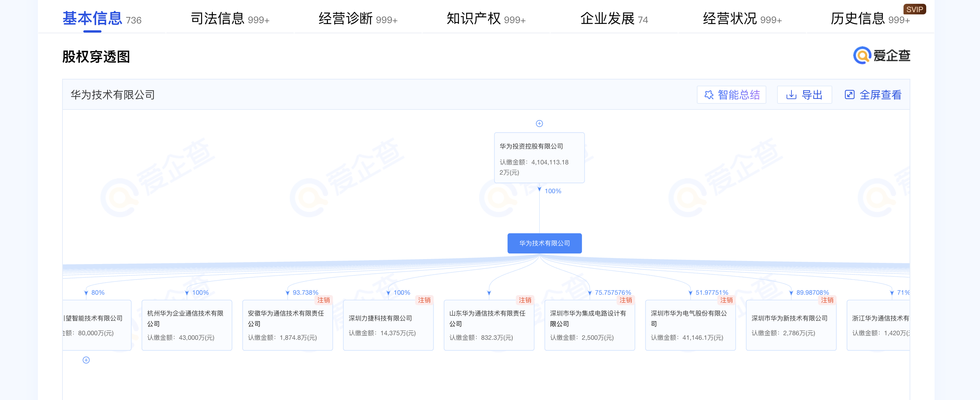Click the central 华为技术有限公司 blue node
Viewport: 980px width, 400px height.
click(545, 243)
